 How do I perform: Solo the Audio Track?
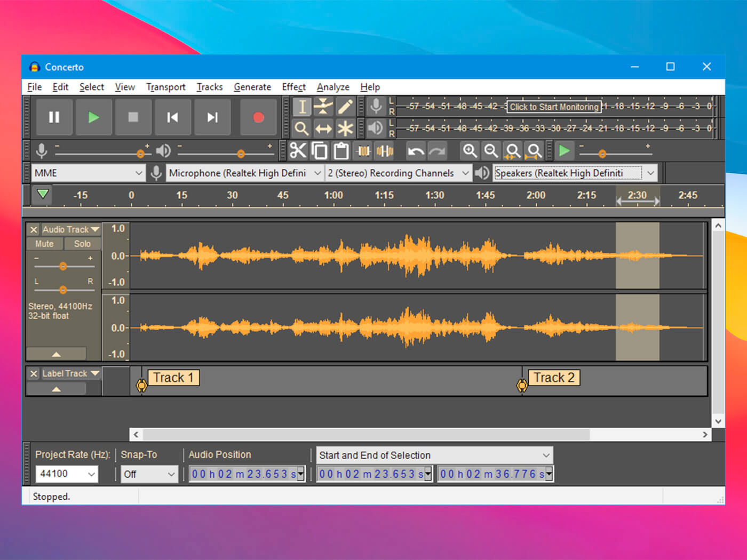click(82, 244)
